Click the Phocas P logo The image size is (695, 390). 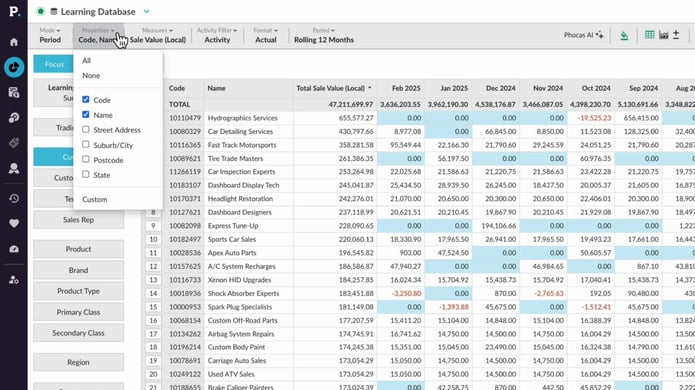tap(14, 11)
